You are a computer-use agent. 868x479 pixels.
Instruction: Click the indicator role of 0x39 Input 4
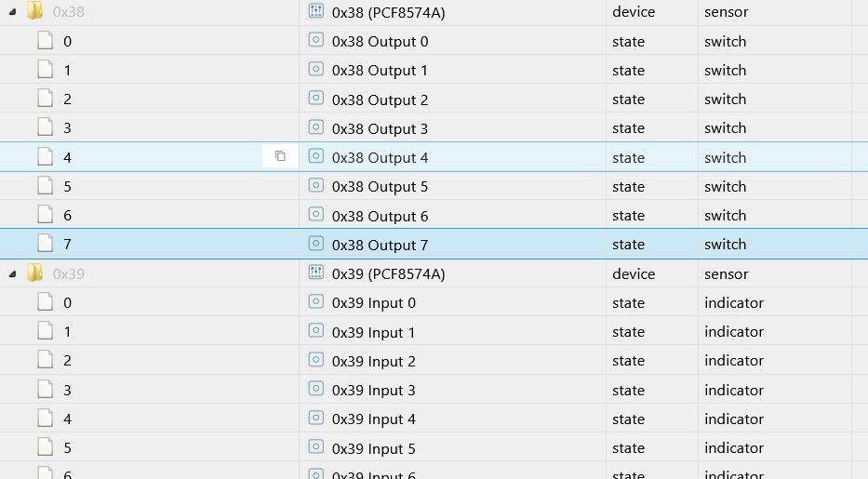[x=733, y=419]
